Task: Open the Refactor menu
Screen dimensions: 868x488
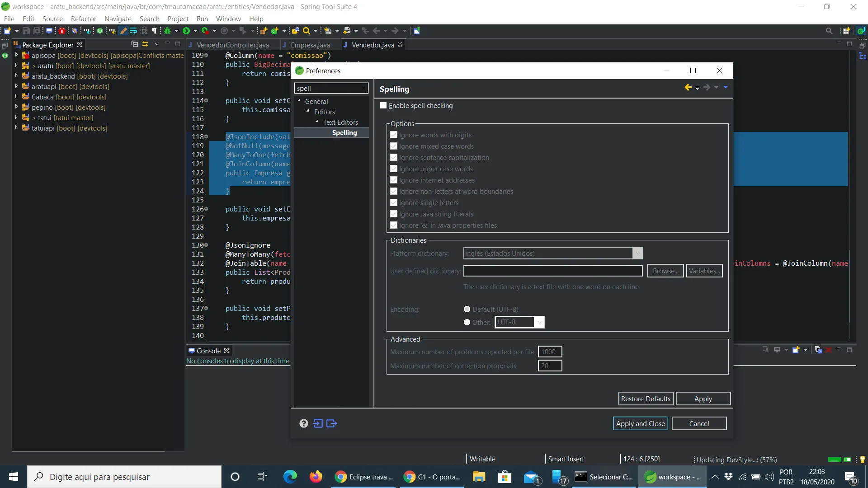Action: (x=83, y=19)
